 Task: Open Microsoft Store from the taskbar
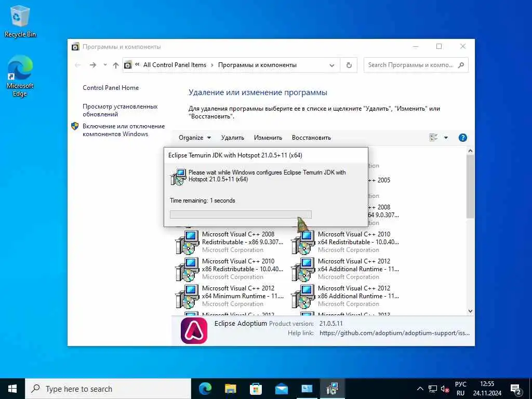256,389
